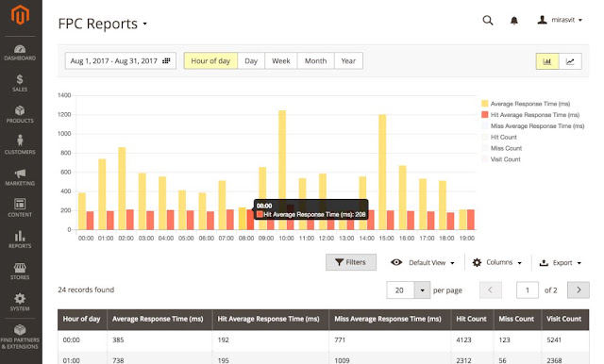Click Average Response Time legend color swatch
The image size is (604, 364).
484,104
